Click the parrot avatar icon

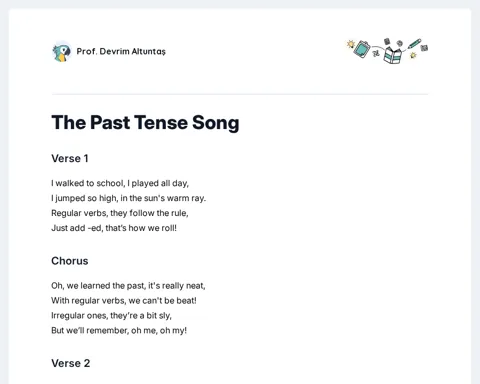[62, 52]
